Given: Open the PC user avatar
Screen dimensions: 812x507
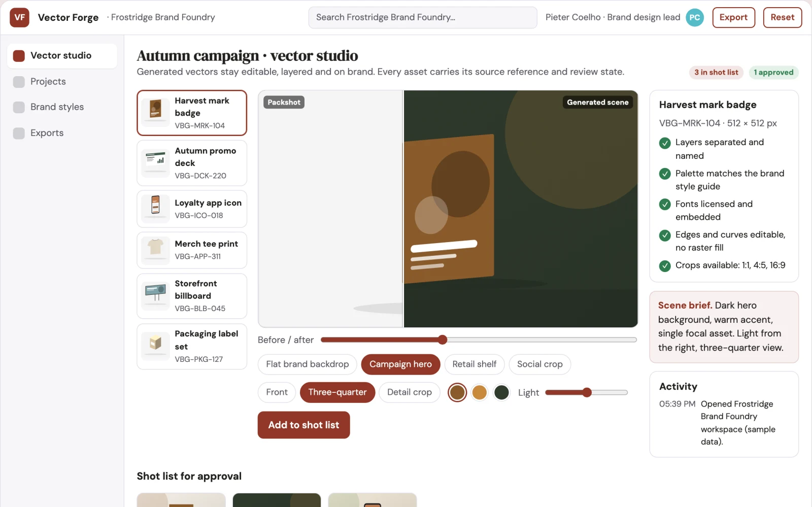Looking at the screenshot, I should 695,17.
